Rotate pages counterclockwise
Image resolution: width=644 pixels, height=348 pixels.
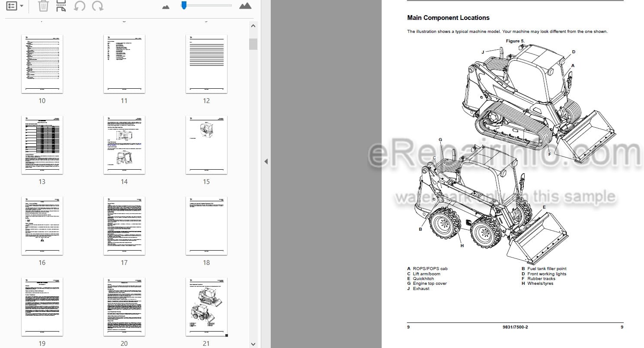[x=80, y=6]
